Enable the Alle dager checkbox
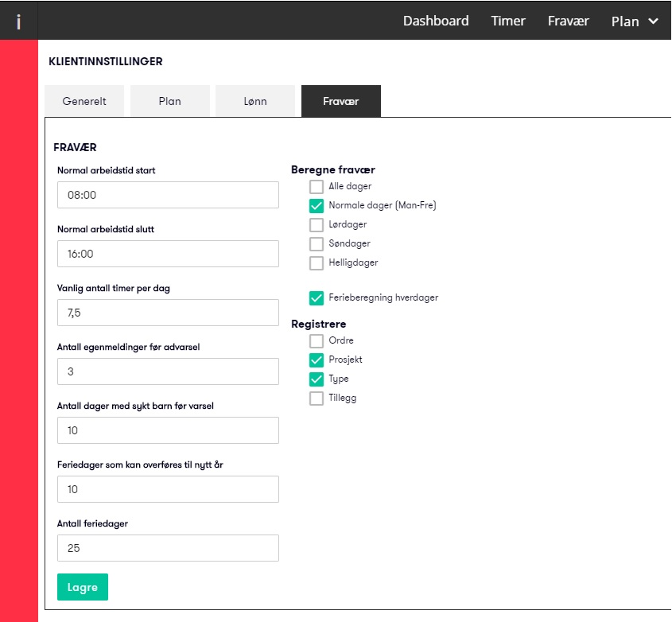This screenshot has width=672, height=622. pyautogui.click(x=317, y=187)
